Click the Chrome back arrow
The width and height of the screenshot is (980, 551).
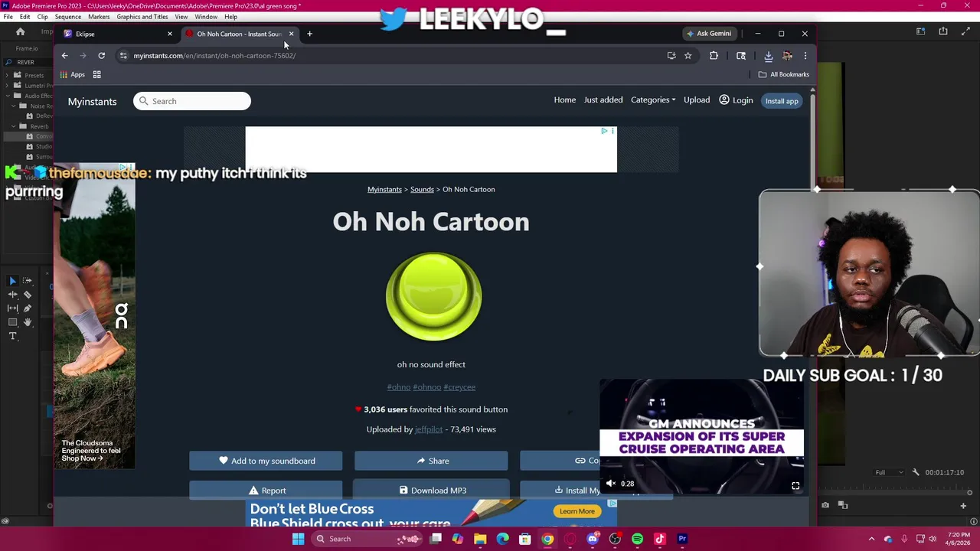point(65,55)
